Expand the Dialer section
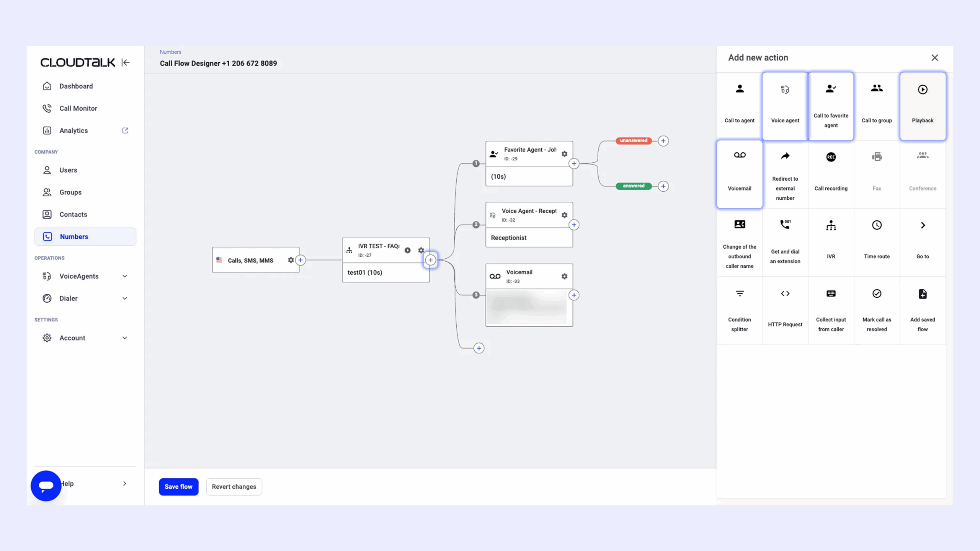The image size is (980, 551). coord(125,298)
